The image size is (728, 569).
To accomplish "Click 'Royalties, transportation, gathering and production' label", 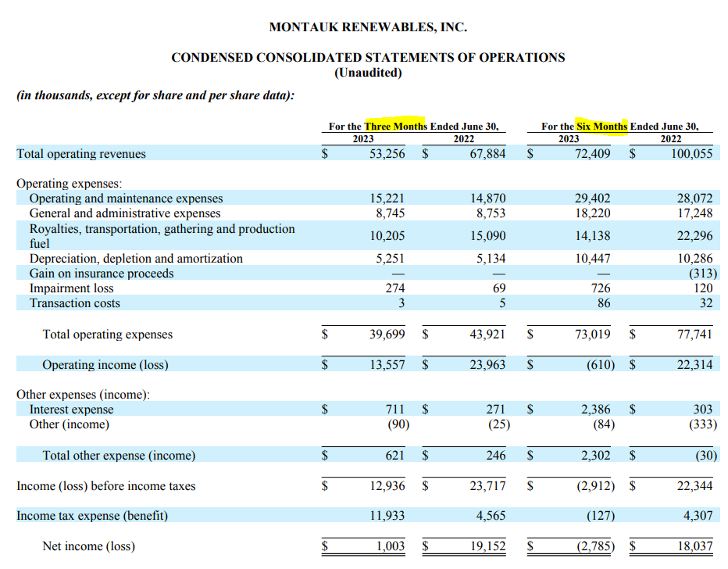I will [x=162, y=229].
